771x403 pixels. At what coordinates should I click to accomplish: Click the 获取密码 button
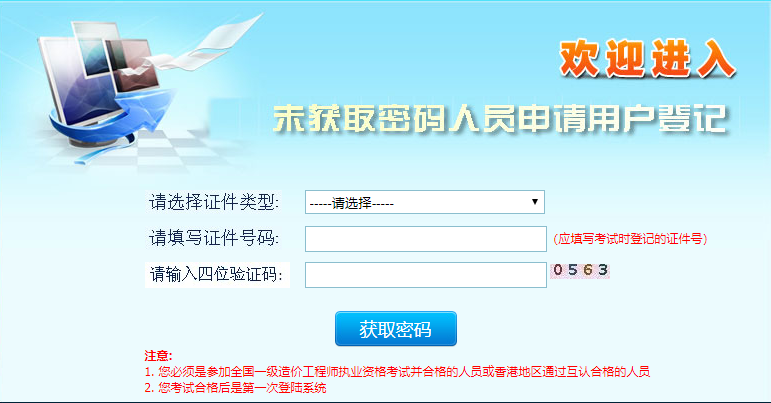396,329
